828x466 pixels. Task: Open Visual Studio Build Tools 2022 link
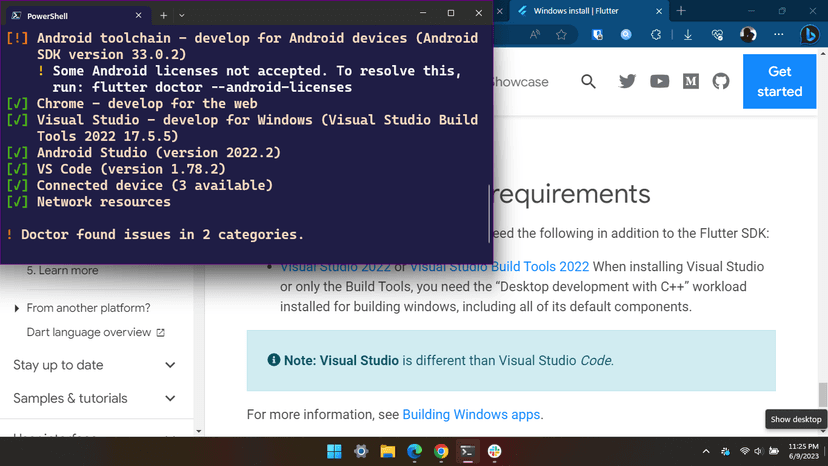pyautogui.click(x=499, y=267)
